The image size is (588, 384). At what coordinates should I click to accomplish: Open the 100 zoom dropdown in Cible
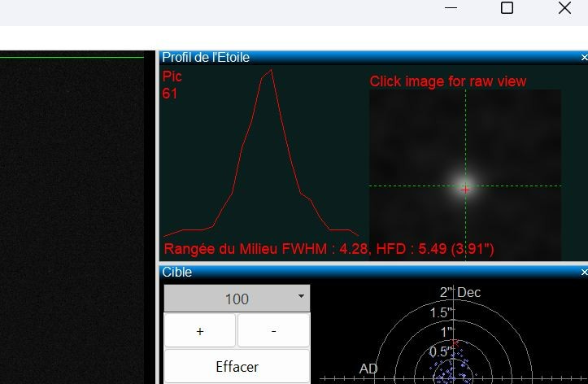tap(237, 299)
